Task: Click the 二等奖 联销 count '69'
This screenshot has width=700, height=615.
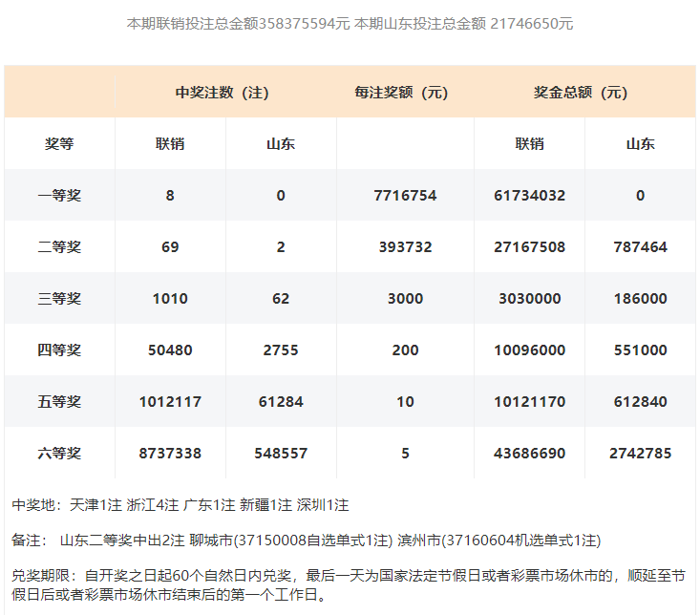Action: point(170,246)
